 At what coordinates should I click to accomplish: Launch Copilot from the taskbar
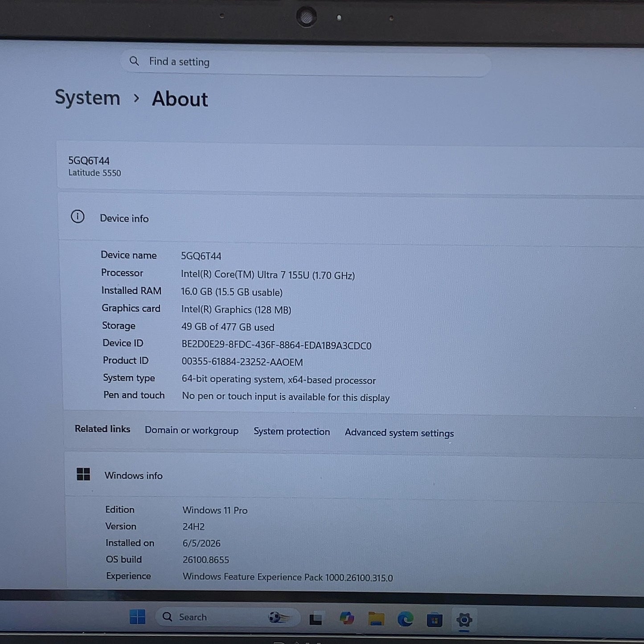(x=346, y=619)
